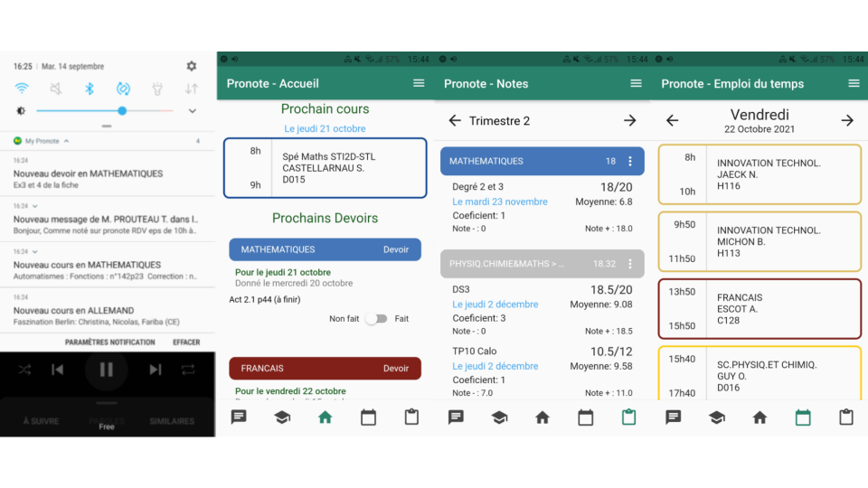Go to next day after Vendredi
868x488 pixels.
[x=846, y=120]
